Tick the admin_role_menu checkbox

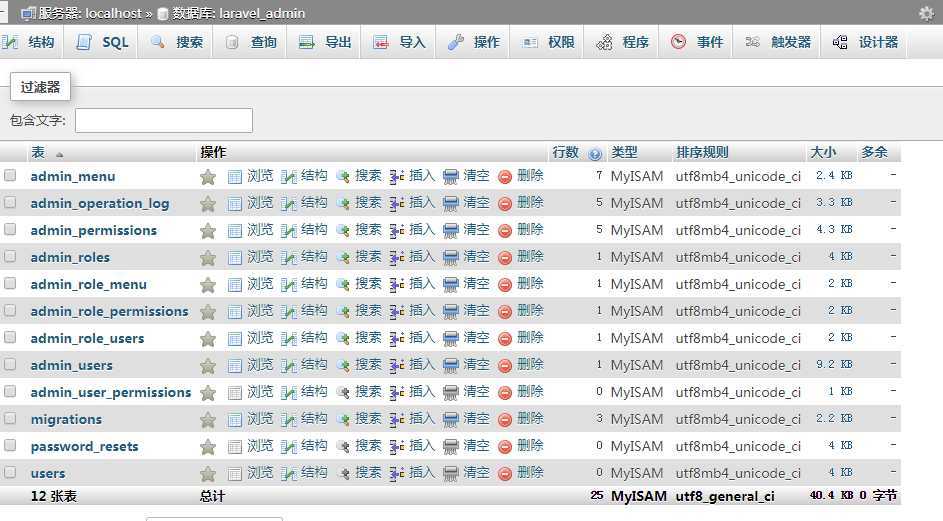[x=10, y=283]
